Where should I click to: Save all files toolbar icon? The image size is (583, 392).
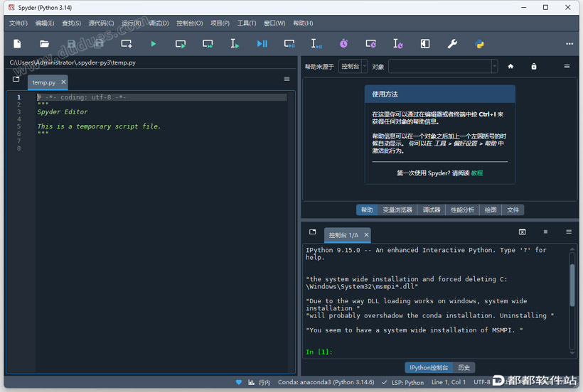click(x=99, y=44)
